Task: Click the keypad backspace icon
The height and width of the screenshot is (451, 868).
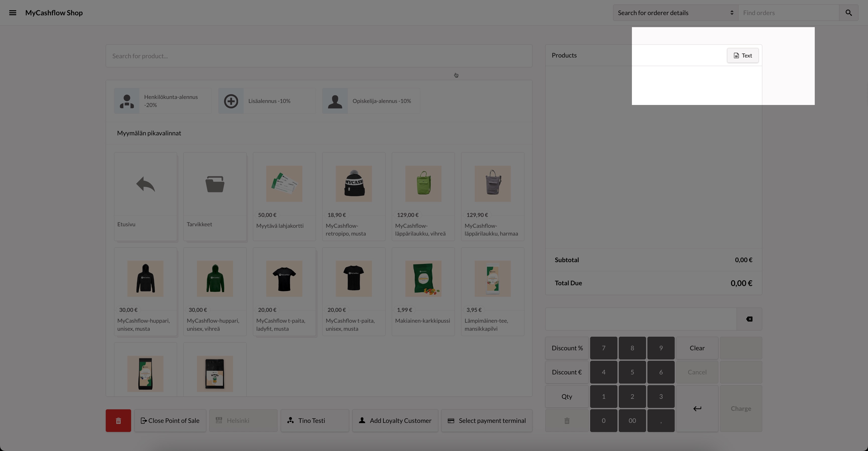Action: pyautogui.click(x=749, y=319)
